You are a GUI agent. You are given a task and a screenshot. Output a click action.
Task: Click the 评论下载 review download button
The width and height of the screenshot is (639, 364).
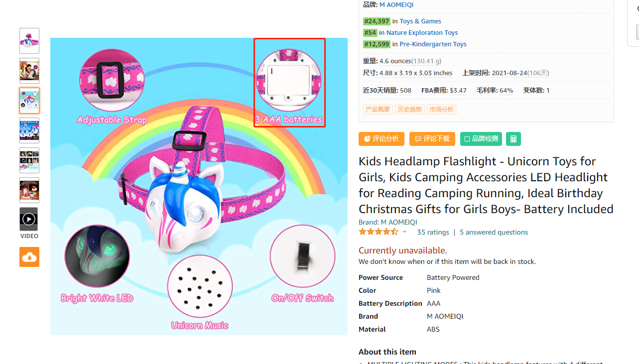coord(432,139)
